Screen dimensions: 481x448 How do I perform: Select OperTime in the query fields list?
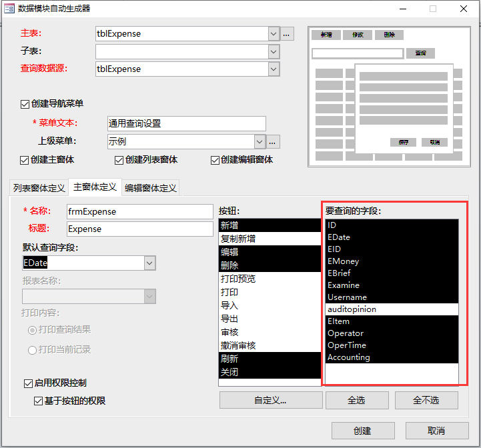(x=392, y=345)
